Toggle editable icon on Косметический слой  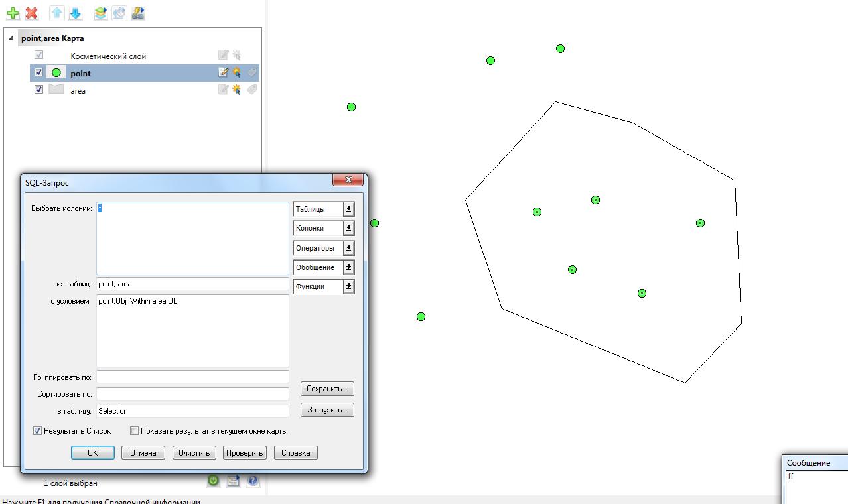click(x=224, y=55)
